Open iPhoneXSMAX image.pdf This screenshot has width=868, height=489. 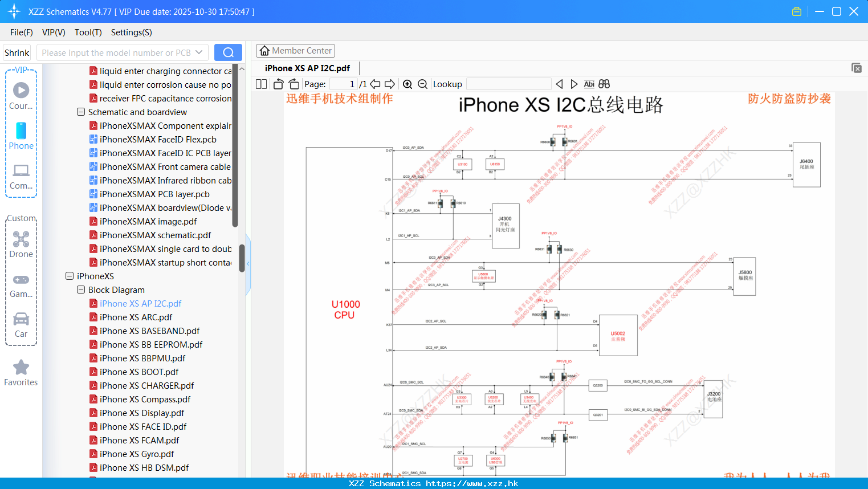click(148, 222)
